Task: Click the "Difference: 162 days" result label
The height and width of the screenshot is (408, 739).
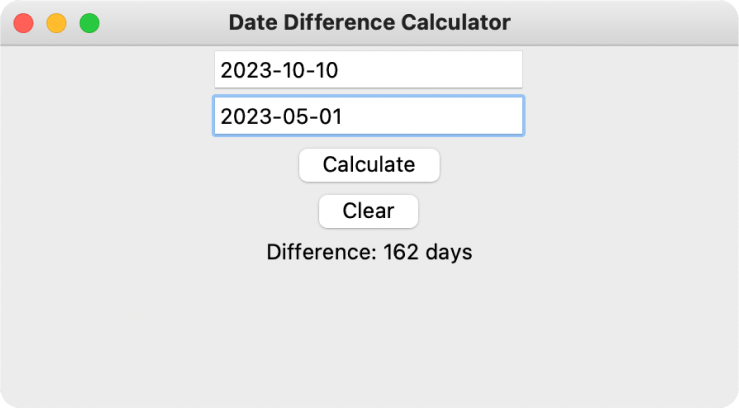Action: [369, 252]
